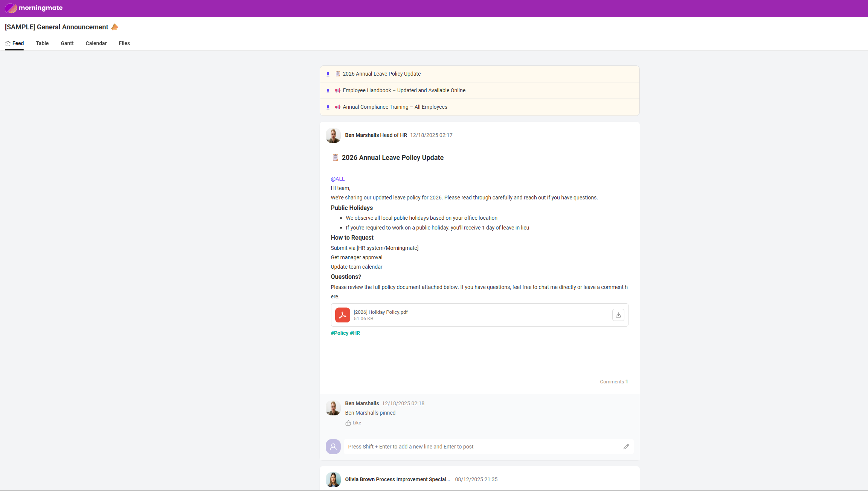Click Olivia Brown's profile picture
868x491 pixels.
[x=333, y=480]
